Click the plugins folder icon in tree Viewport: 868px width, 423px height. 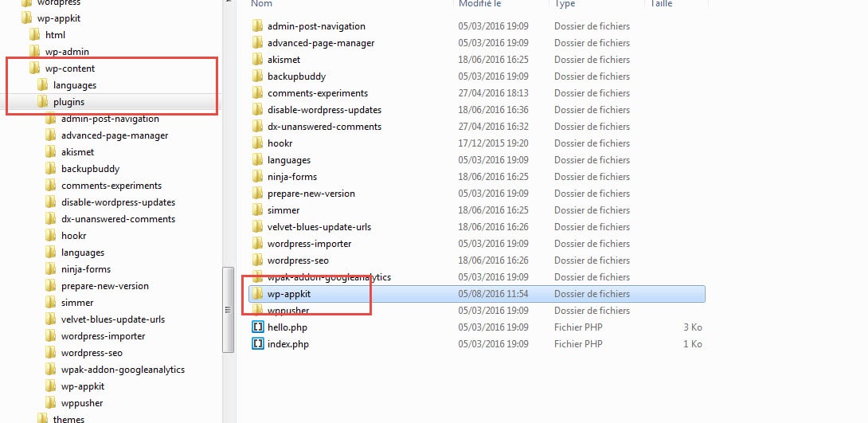click(43, 102)
